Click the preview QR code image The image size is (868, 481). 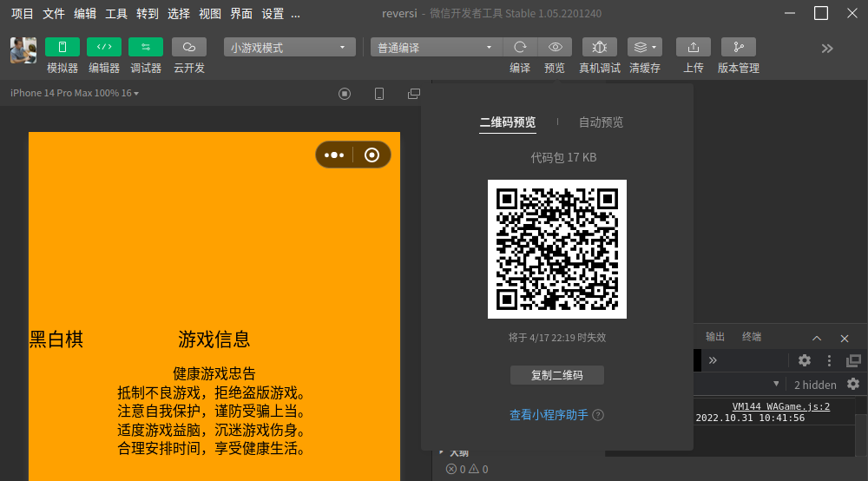[557, 249]
